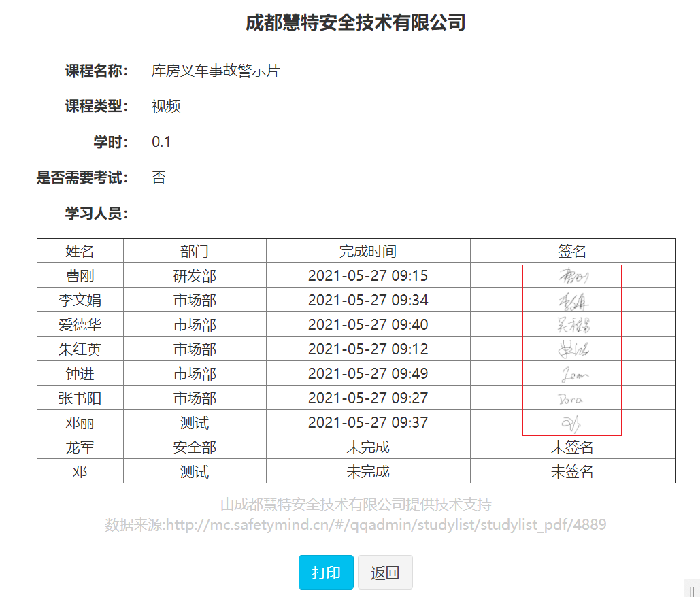Image resolution: width=700 pixels, height=597 pixels.
Task: Click course name 库房叉车事故警示片
Action: [216, 71]
